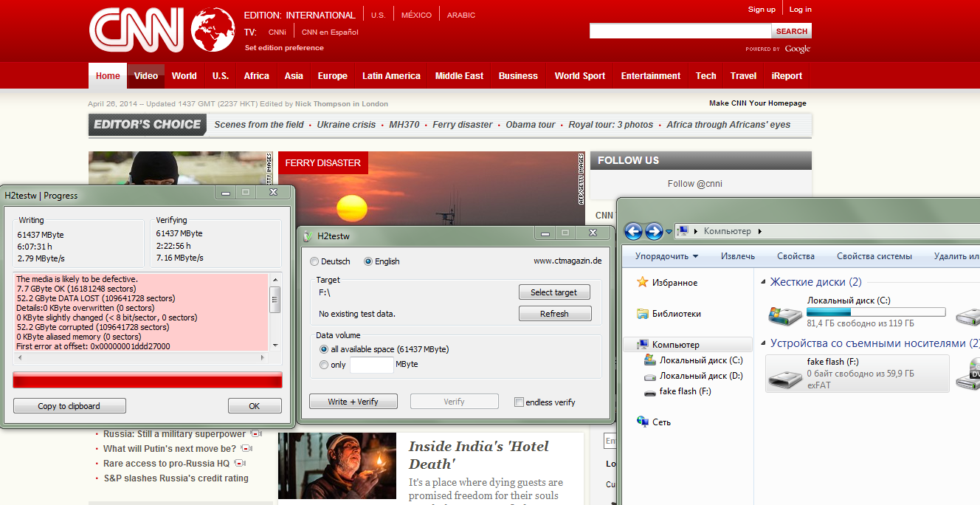
Task: Open the World Sport navigation tab
Action: [x=579, y=76]
